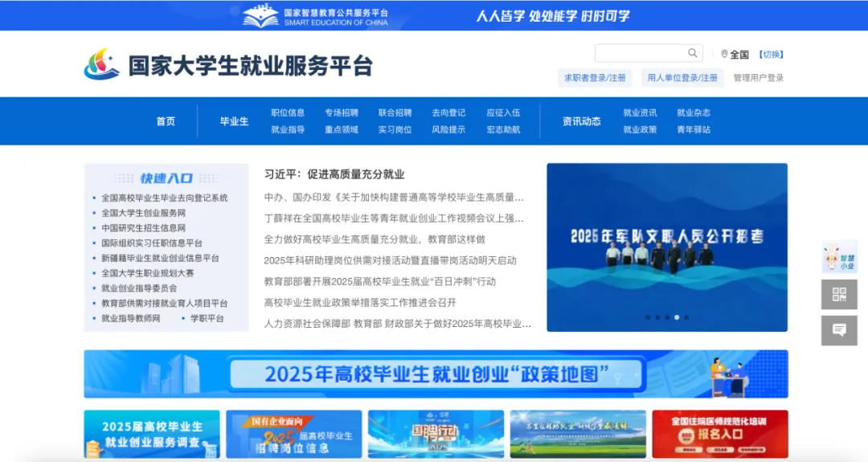This screenshot has height=462, width=868.
Task: Open news 高校毕业生就业政策举措落实工作推进会召开
Action: coord(360,302)
